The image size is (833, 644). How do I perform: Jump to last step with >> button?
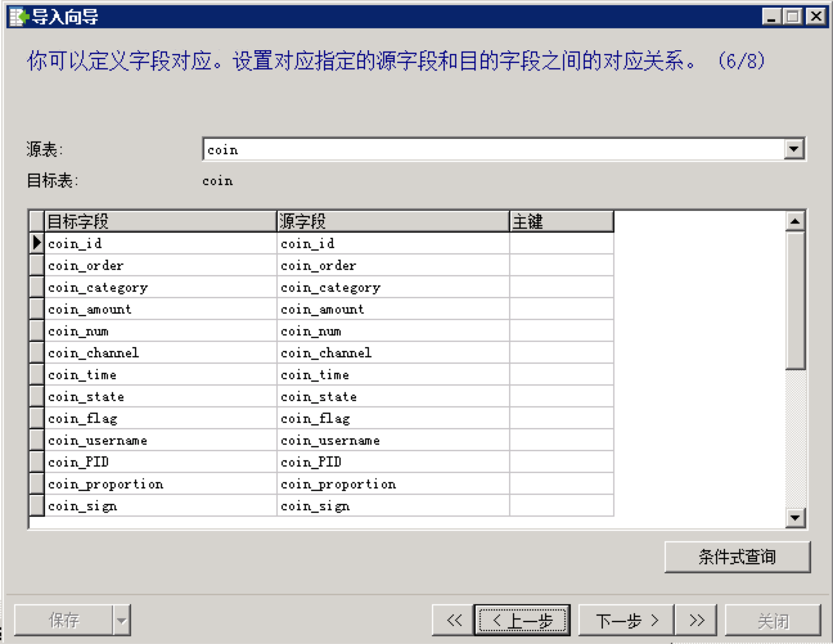tap(697, 621)
